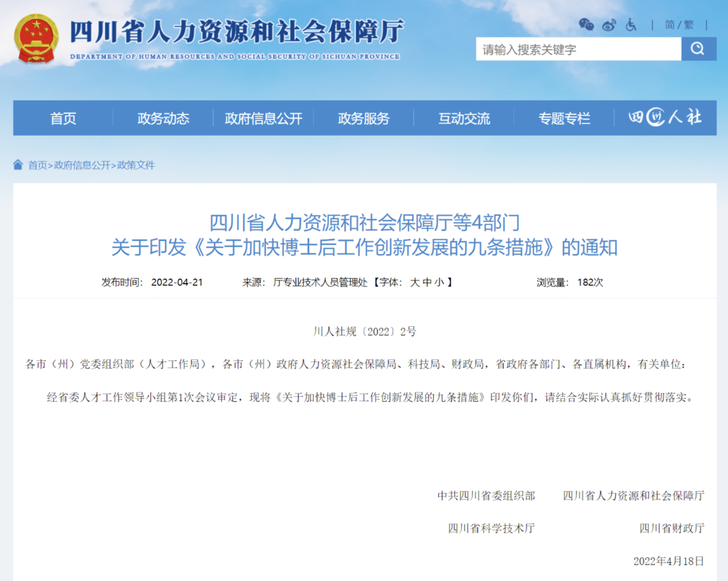Screen dimensions: 728x581
Task: Toggle to traditional Chinese via 繁
Action: [690, 25]
